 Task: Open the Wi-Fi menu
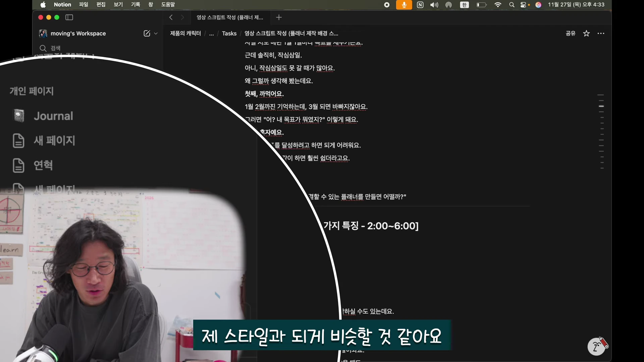[498, 5]
